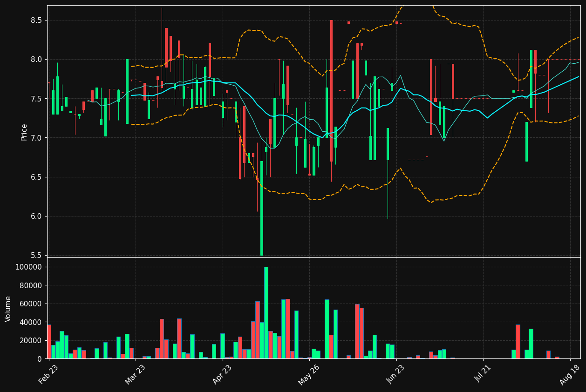Select the 8.0 price tick label
586x392 pixels.
point(36,60)
